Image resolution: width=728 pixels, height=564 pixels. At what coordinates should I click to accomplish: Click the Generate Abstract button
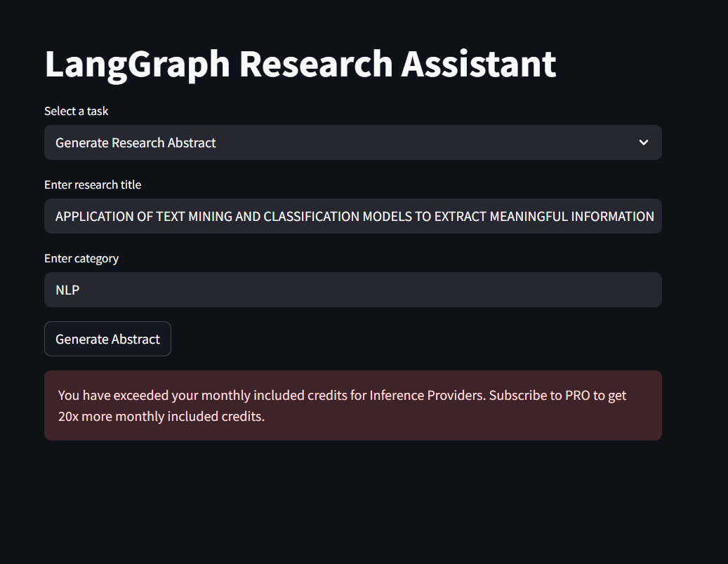pos(107,339)
